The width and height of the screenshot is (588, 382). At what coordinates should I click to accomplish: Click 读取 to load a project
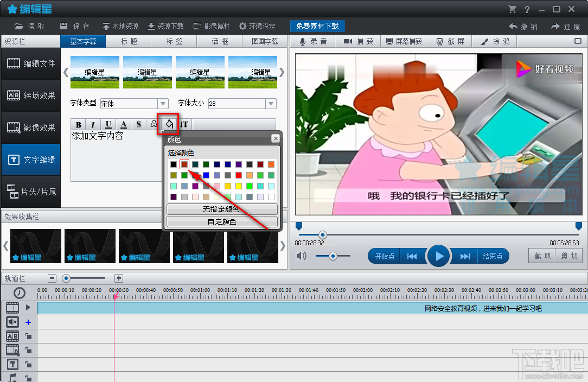(29, 26)
